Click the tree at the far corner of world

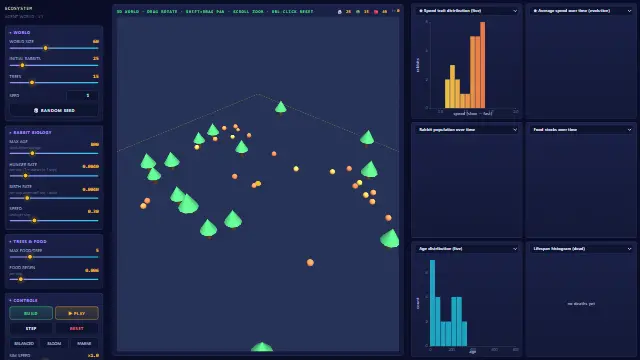[280, 108]
